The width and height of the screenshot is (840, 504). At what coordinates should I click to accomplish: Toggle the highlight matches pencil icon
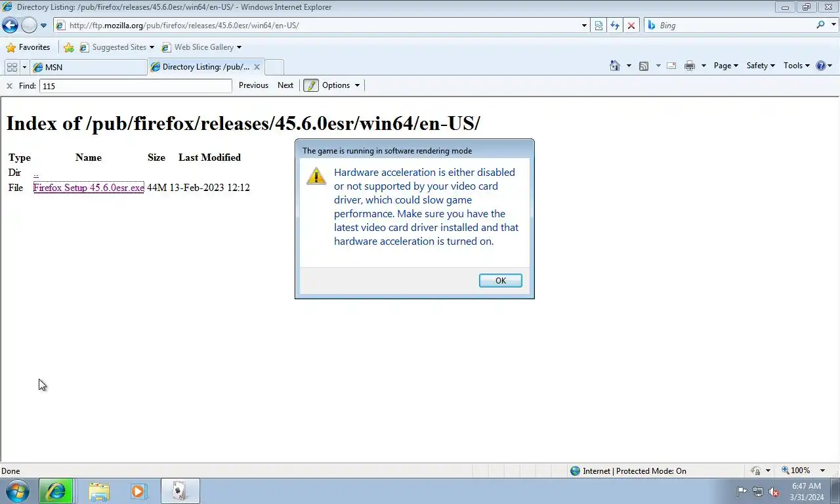(x=311, y=85)
